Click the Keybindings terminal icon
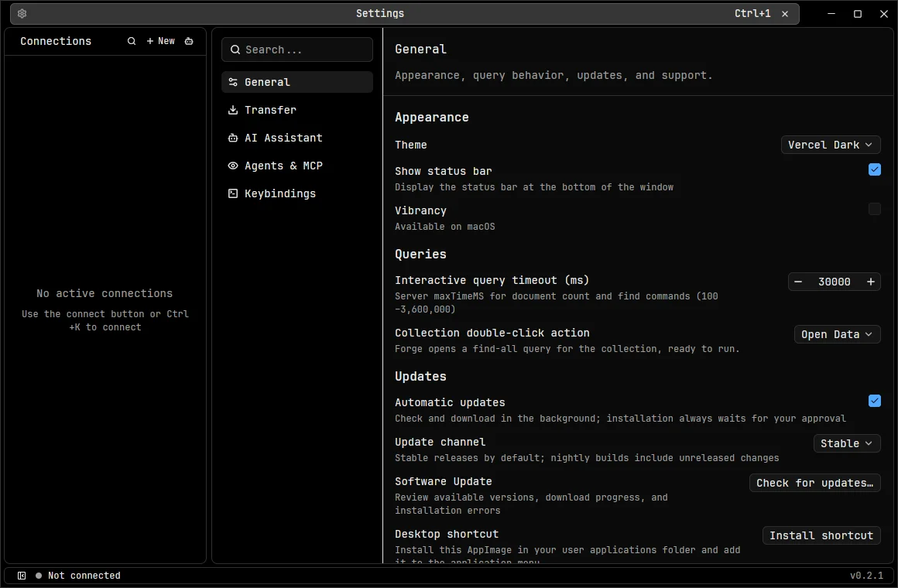Image resolution: width=898 pixels, height=588 pixels. [x=233, y=193]
